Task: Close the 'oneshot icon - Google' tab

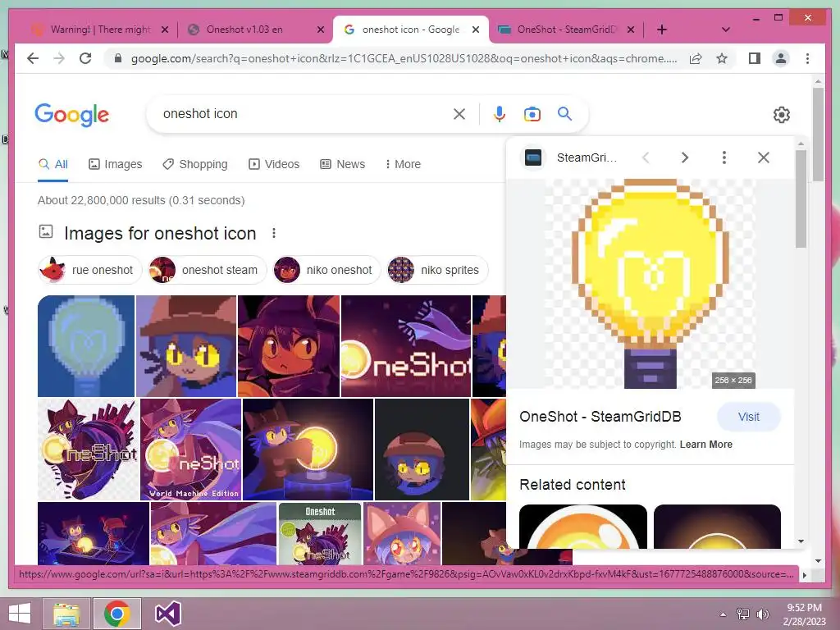Action: tap(475, 30)
